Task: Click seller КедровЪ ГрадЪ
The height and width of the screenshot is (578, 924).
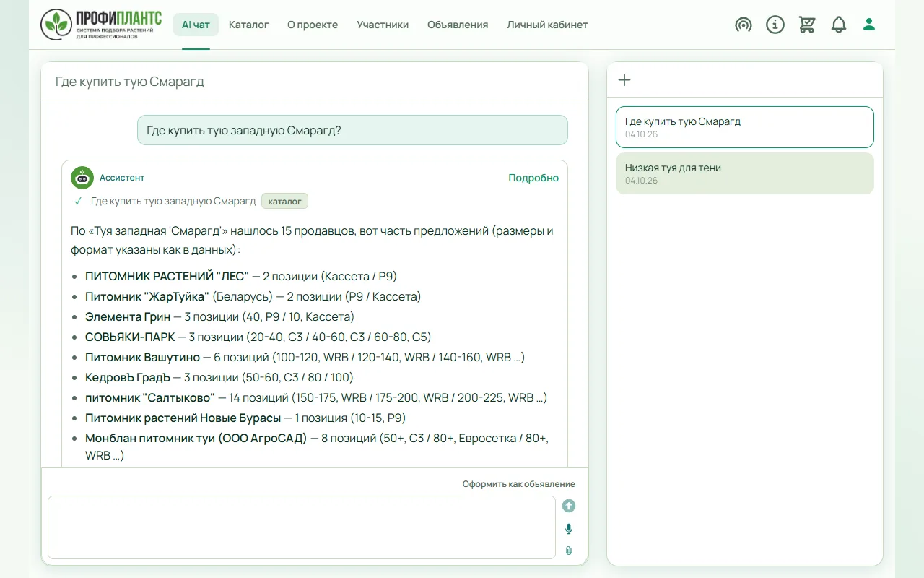Action: [128, 377]
